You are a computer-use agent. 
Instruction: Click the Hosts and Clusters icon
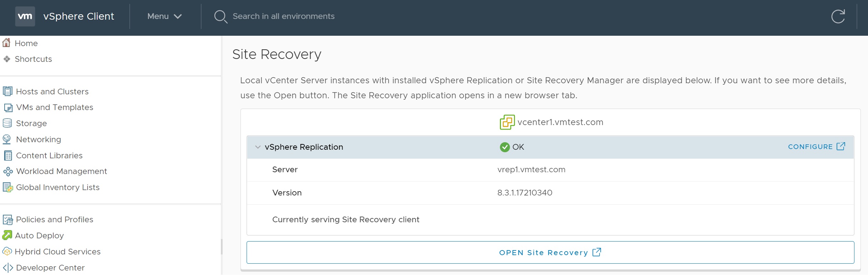point(8,91)
